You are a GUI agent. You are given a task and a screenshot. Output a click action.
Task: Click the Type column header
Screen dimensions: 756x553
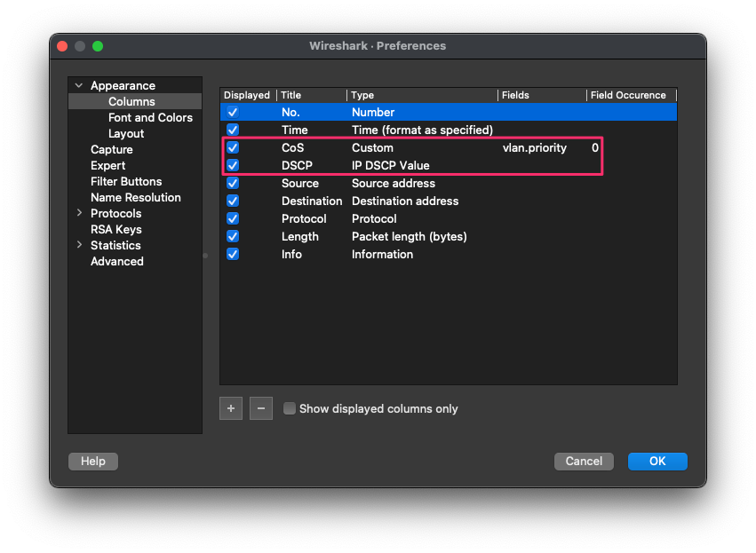tap(422, 95)
